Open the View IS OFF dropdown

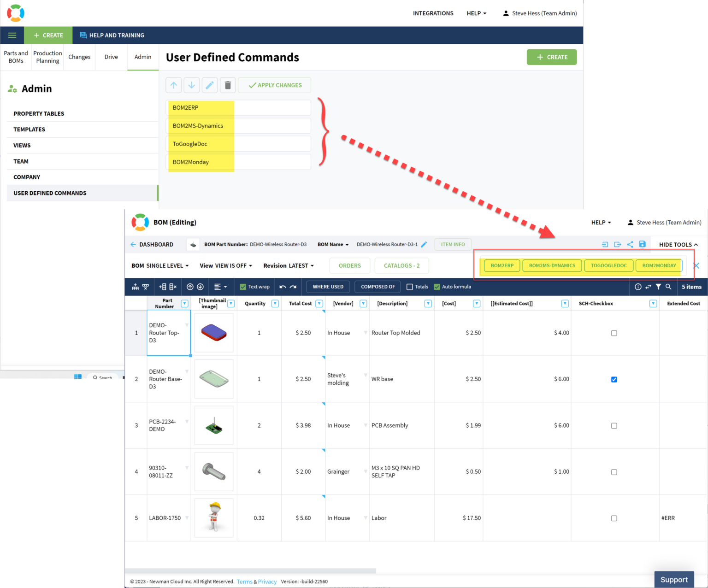point(226,266)
